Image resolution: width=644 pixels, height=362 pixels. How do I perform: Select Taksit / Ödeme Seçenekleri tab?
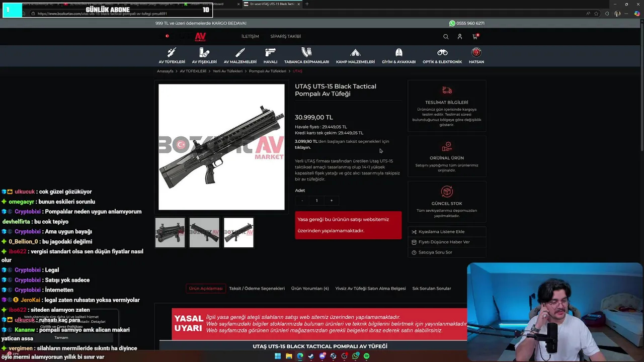click(x=257, y=289)
